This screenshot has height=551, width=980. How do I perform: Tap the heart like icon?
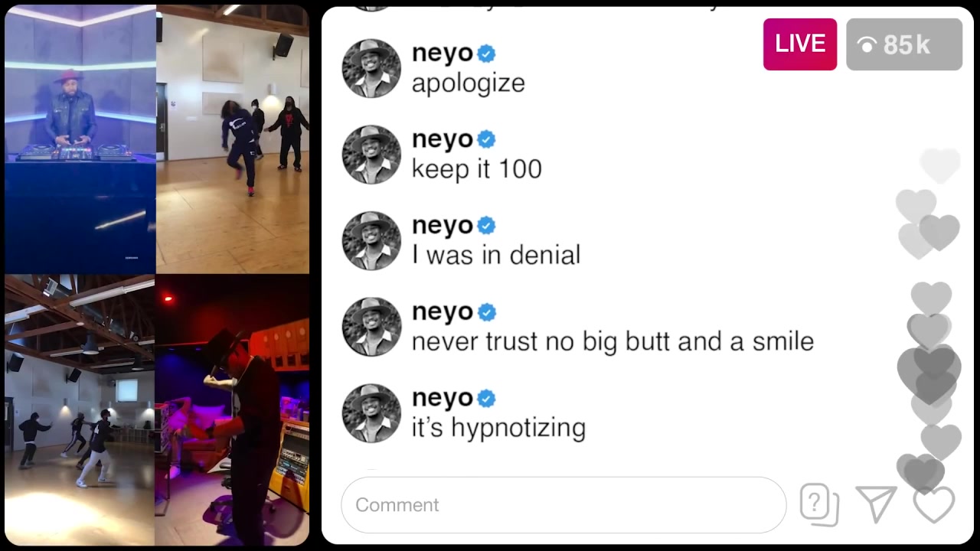[934, 504]
